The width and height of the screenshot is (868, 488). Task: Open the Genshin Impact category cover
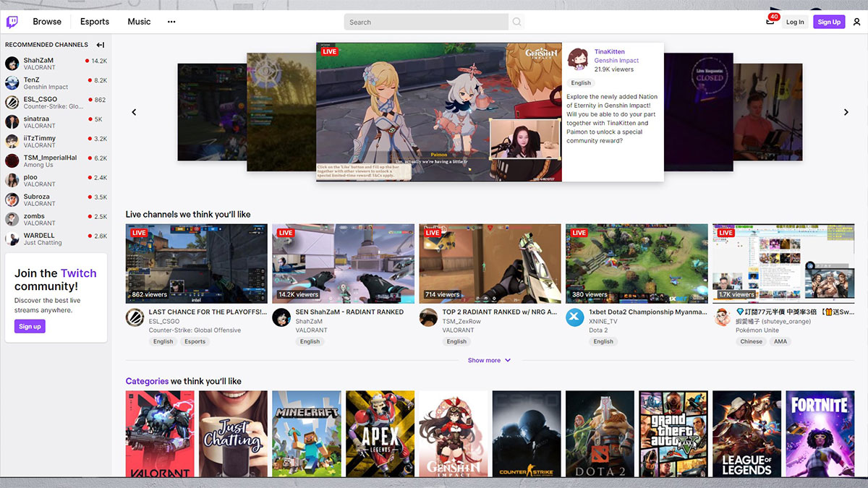(x=454, y=434)
